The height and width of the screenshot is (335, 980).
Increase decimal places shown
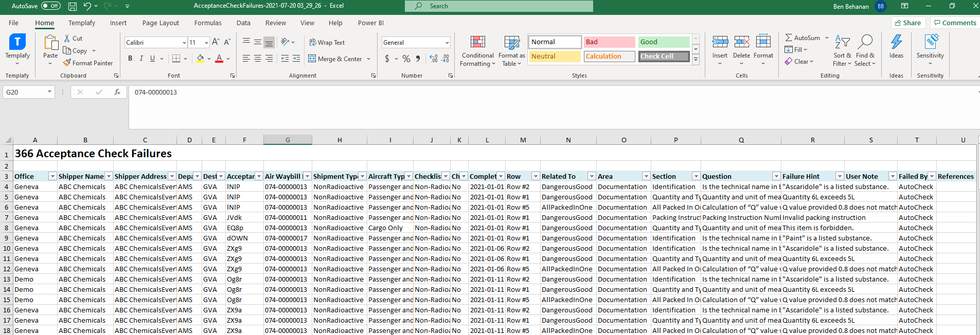(434, 59)
